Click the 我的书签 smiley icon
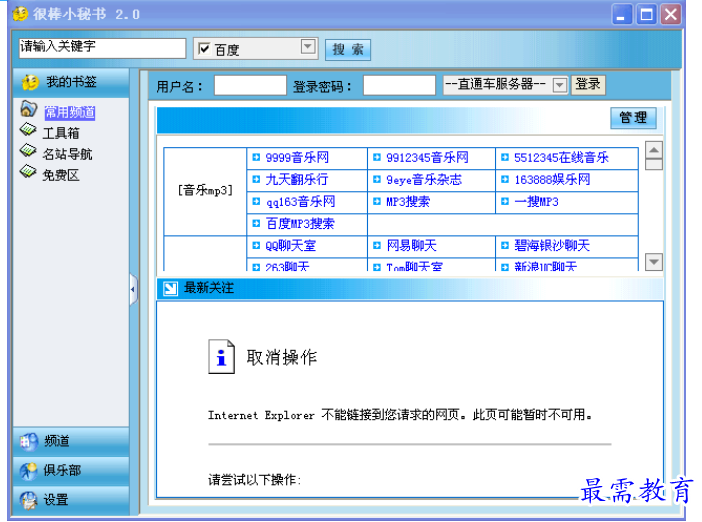 [30, 82]
